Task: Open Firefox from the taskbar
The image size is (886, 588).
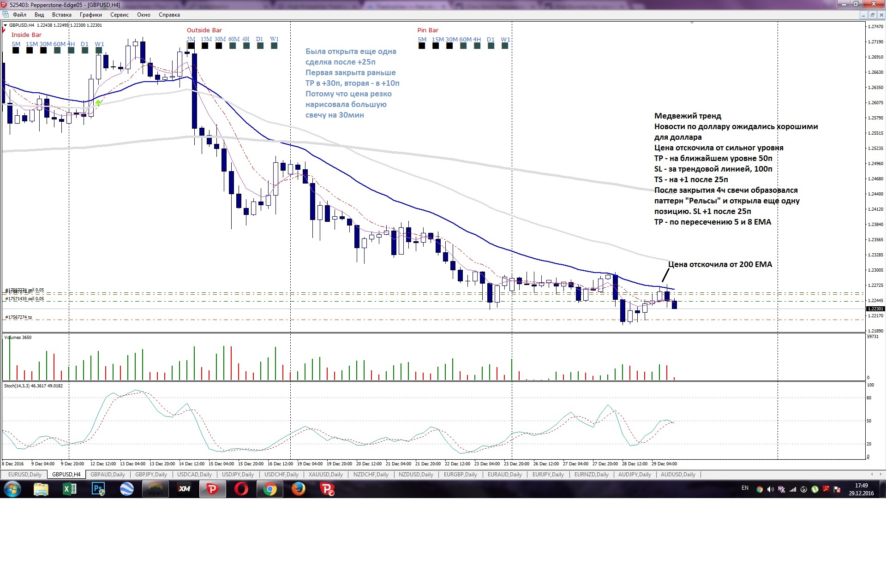Action: 299,489
